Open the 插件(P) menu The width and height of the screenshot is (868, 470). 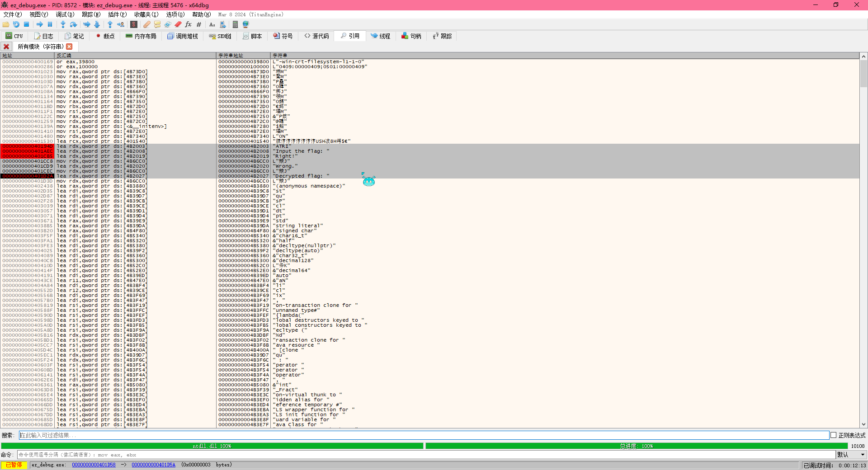pyautogui.click(x=117, y=14)
